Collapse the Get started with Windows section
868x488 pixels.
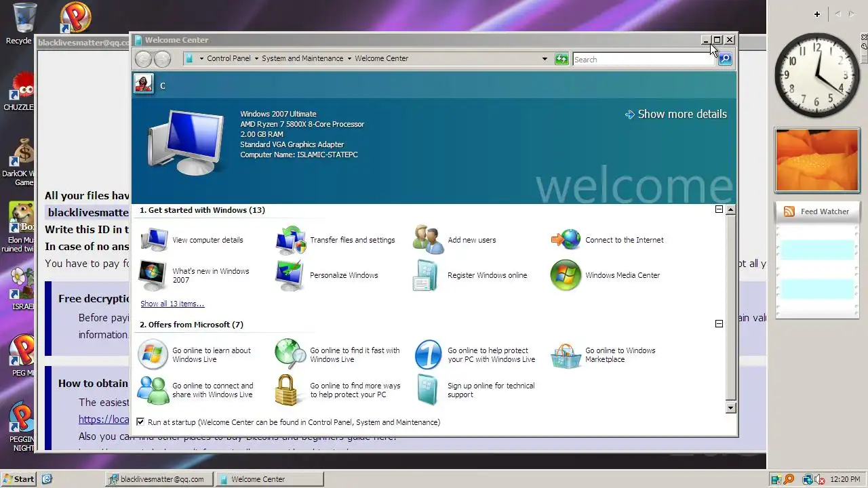(x=719, y=209)
